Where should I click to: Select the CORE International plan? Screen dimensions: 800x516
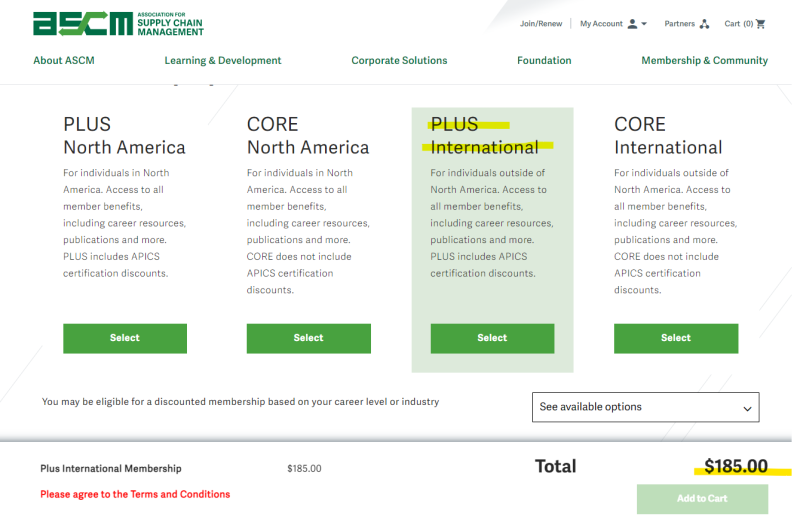pyautogui.click(x=676, y=338)
